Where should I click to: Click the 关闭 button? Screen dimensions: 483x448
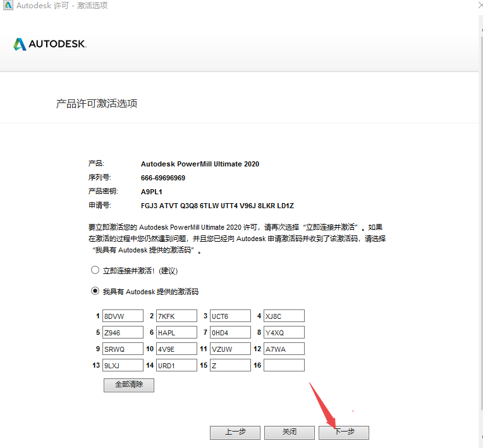coord(289,432)
